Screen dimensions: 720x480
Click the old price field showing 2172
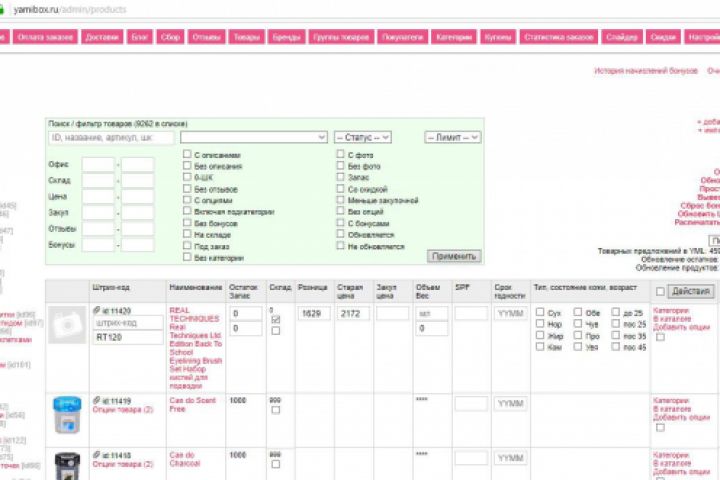(354, 313)
